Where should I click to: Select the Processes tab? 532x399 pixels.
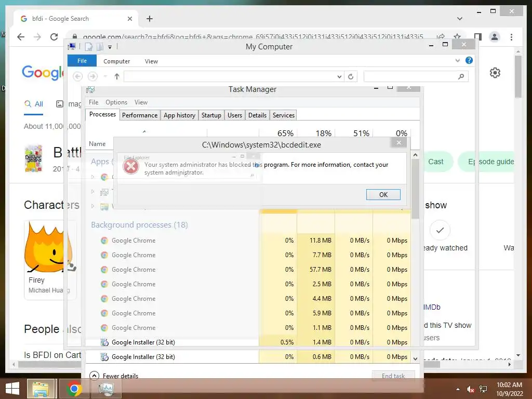[x=102, y=114]
